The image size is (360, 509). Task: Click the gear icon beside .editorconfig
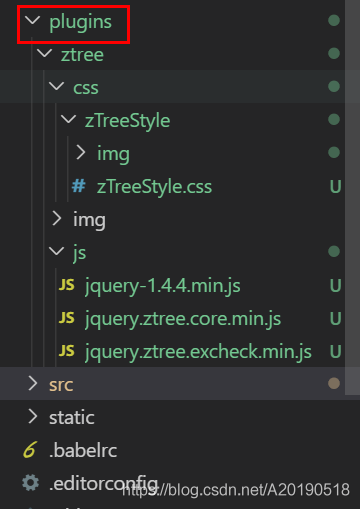coord(30,482)
